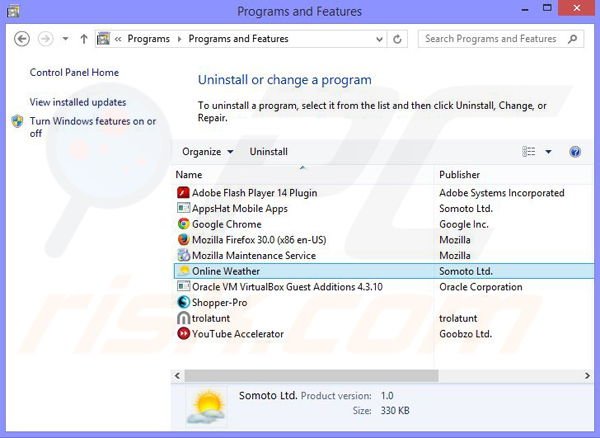
Task: Open Help with the question mark icon
Action: coord(575,152)
